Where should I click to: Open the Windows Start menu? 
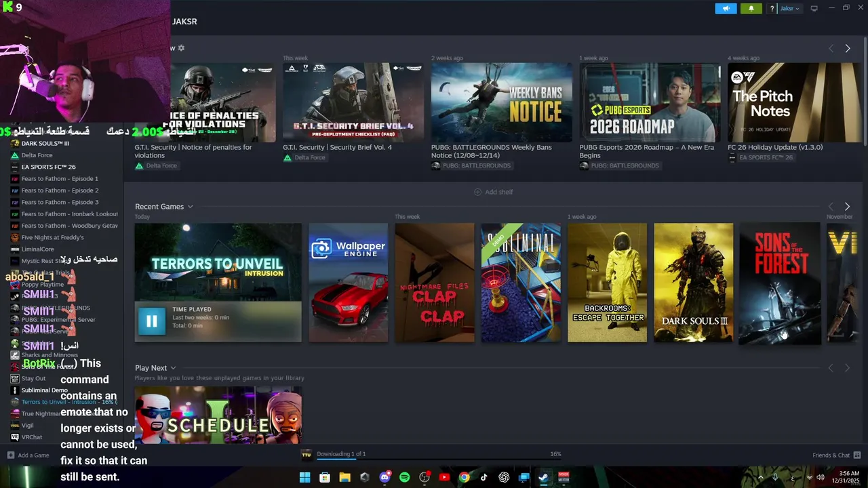304,477
